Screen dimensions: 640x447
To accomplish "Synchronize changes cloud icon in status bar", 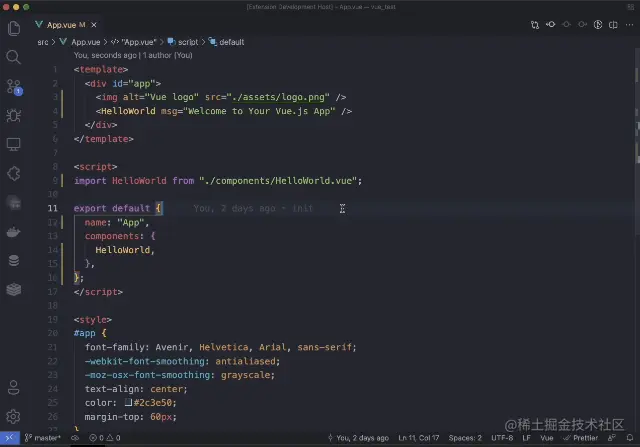I will [75, 438].
